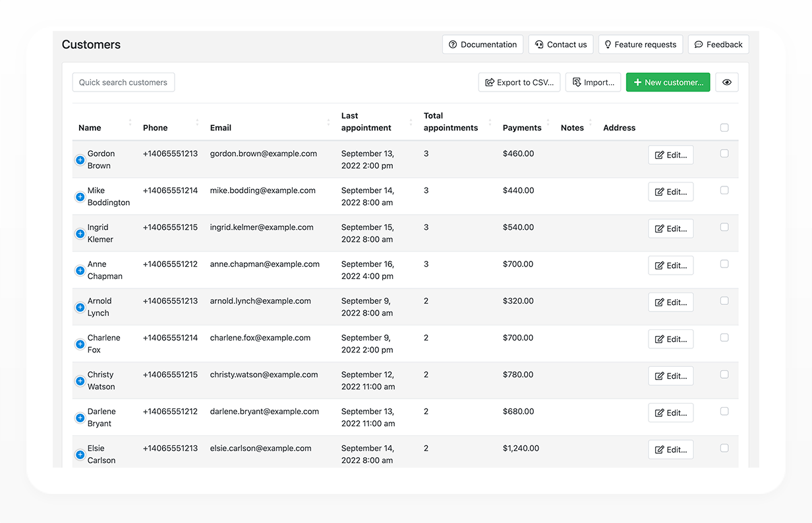
Task: Edit Arnold Lynch's customer record
Action: point(671,302)
